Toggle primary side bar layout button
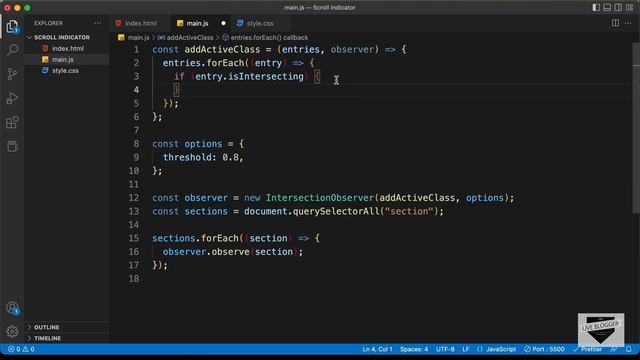This screenshot has width=640, height=360. [596, 7]
